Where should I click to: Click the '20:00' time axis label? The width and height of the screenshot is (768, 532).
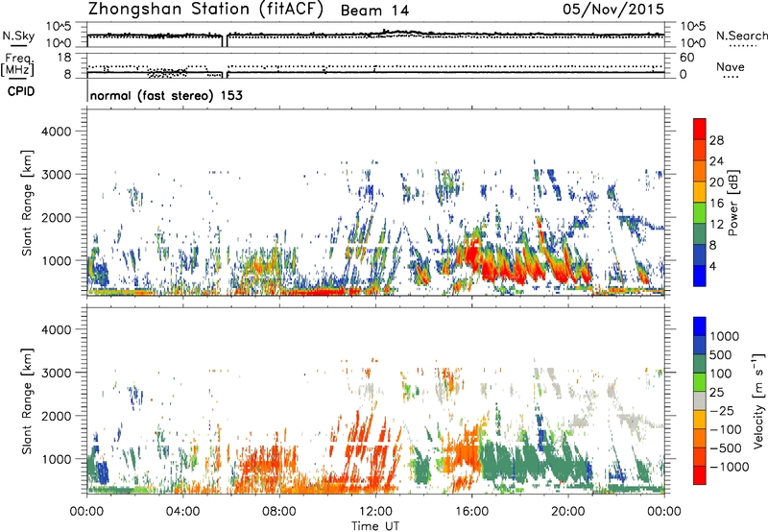(x=567, y=512)
